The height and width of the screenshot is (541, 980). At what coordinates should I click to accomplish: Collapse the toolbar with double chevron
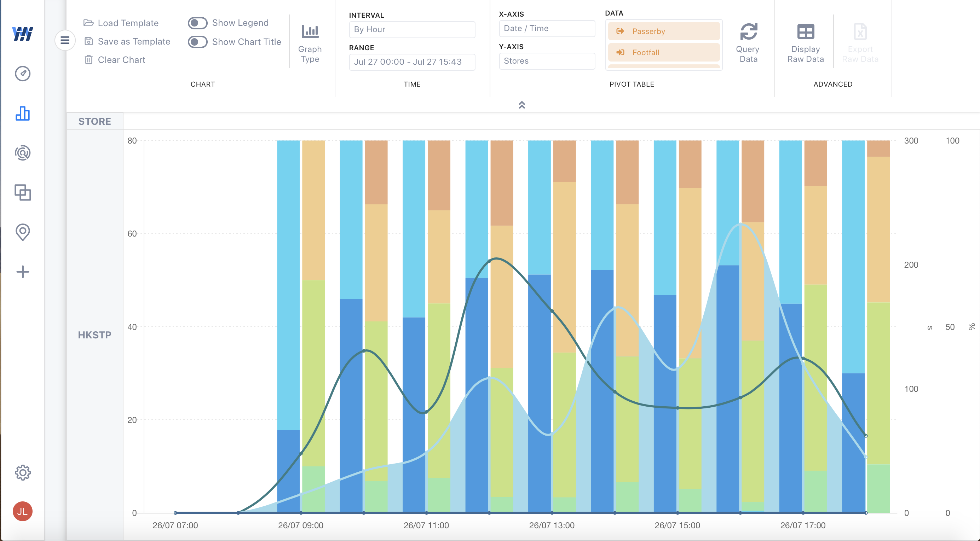[521, 105]
